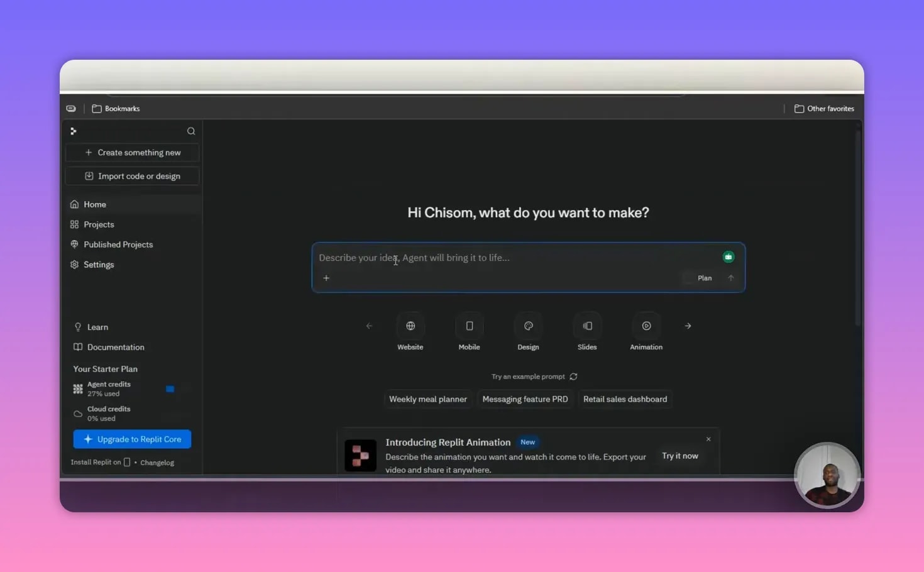
Task: Open Bookmarks folder in browser bar
Action: 116,109
